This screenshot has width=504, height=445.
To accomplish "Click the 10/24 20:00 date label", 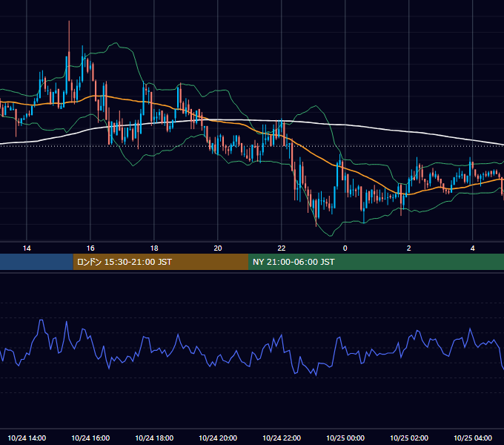I will pos(218,438).
